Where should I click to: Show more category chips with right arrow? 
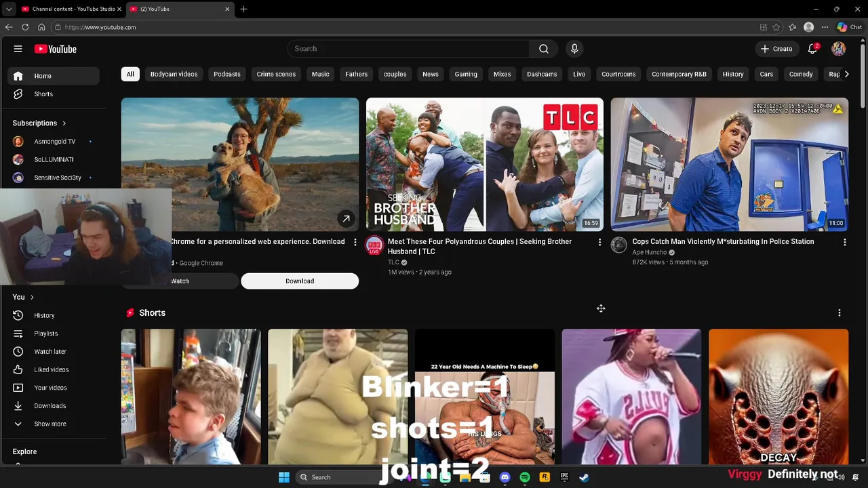coord(846,74)
